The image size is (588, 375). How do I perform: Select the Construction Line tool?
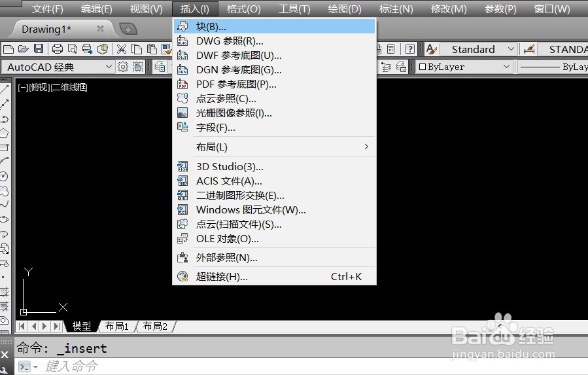click(5, 104)
